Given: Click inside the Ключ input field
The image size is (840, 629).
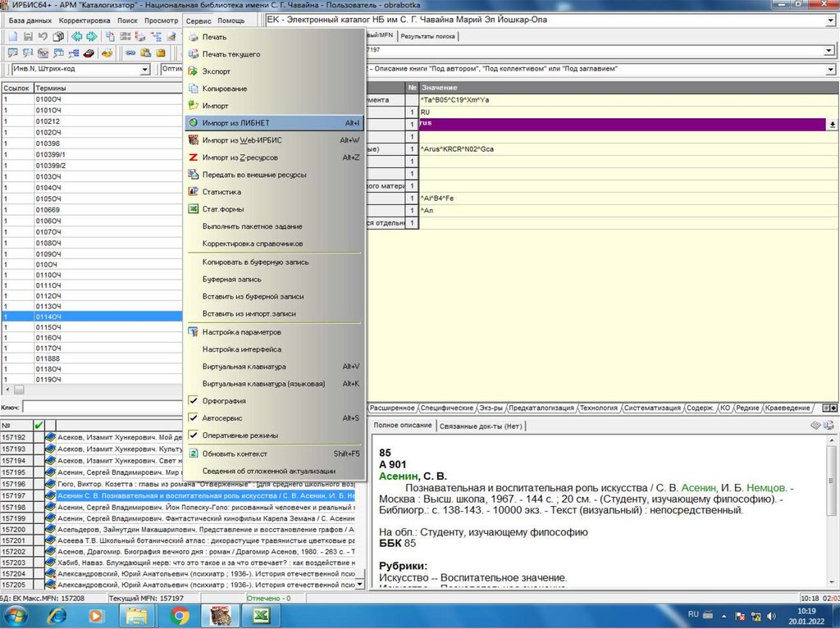Looking at the screenshot, I should tap(102, 408).
